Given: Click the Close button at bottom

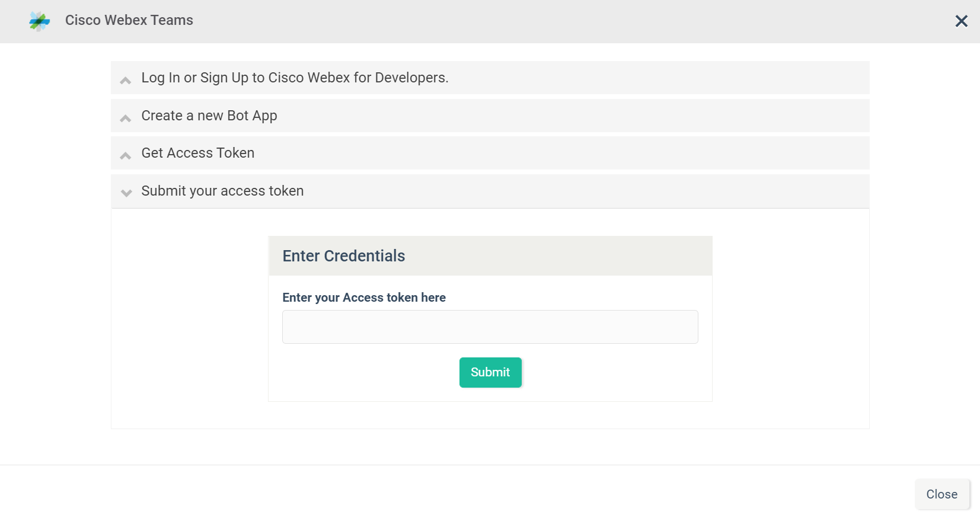Looking at the screenshot, I should (x=942, y=494).
